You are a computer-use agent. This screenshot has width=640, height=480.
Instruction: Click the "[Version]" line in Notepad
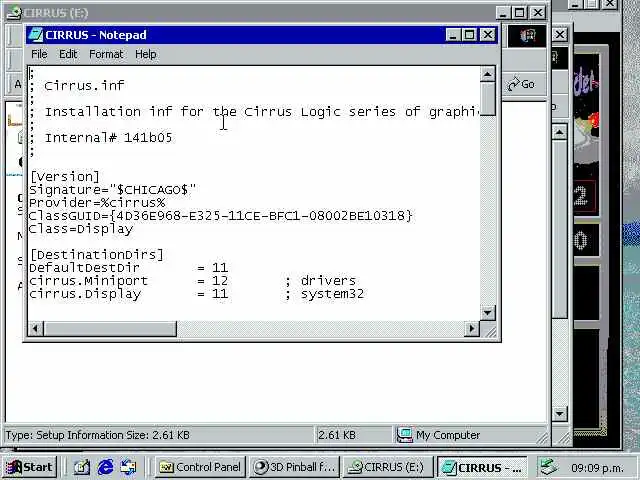(64, 177)
